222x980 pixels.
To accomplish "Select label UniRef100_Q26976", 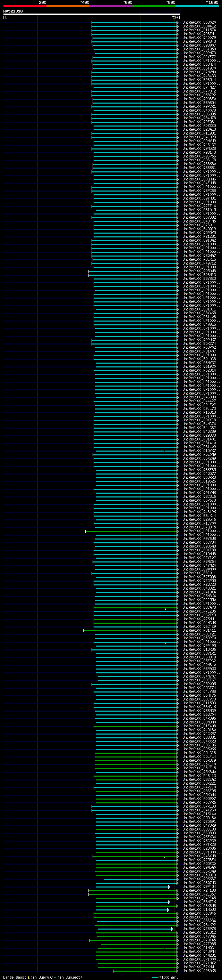I will coord(199,929).
